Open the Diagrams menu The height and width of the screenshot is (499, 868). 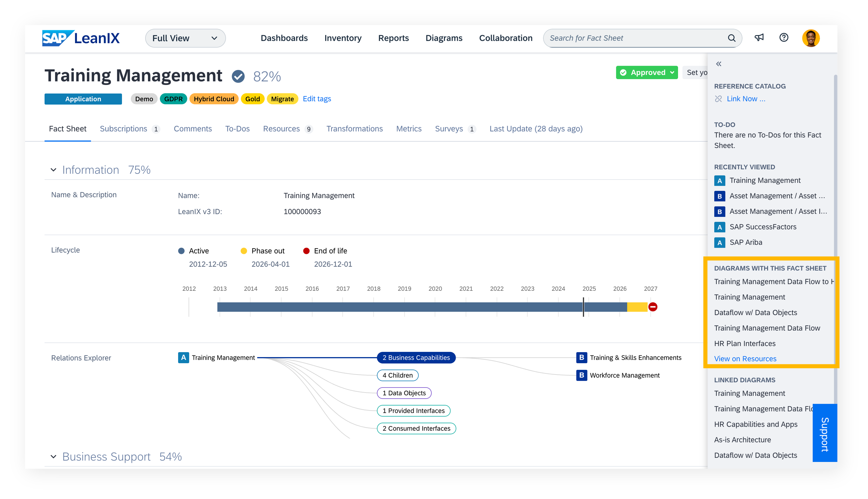(444, 38)
